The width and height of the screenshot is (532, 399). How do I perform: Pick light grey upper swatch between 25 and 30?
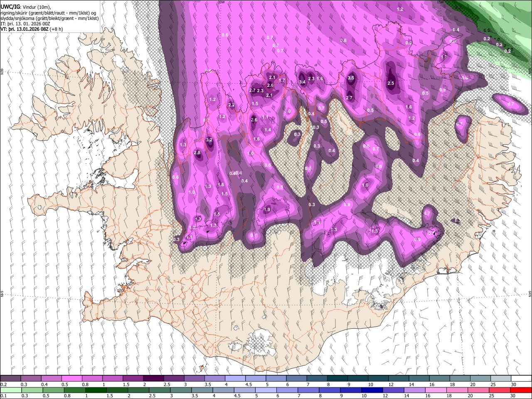[x=501, y=378]
